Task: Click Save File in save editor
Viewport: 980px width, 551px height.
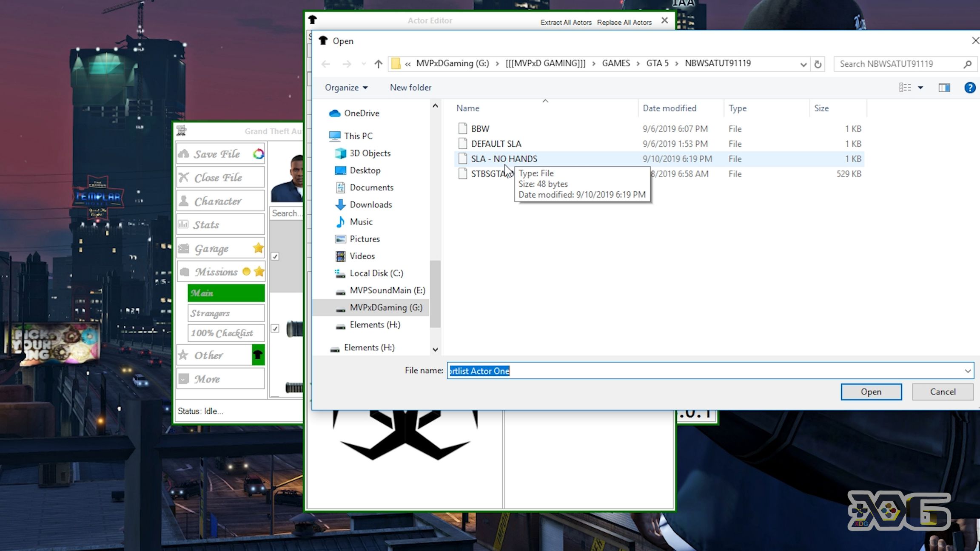Action: [221, 154]
